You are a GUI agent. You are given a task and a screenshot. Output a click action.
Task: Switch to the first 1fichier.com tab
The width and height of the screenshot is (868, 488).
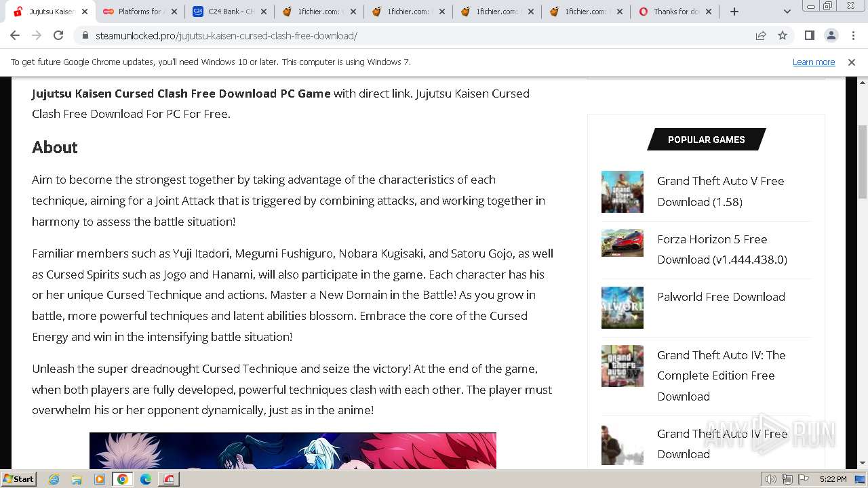pos(319,12)
